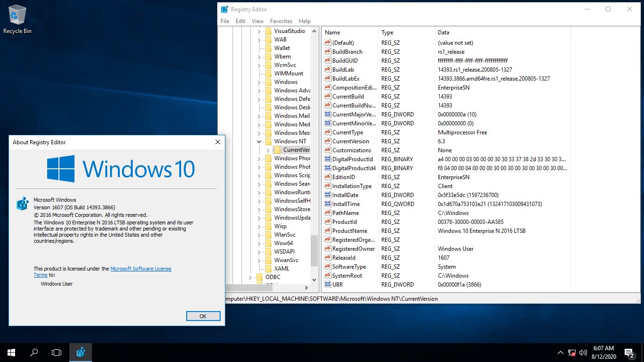Expand the WwanSvc key arrow
The width and height of the screenshot is (644, 362).
pyautogui.click(x=259, y=260)
